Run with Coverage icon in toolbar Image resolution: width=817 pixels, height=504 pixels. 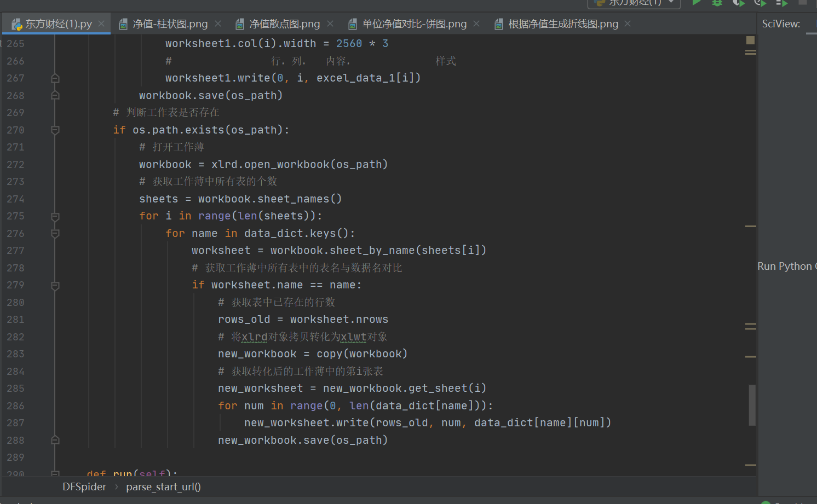point(739,2)
